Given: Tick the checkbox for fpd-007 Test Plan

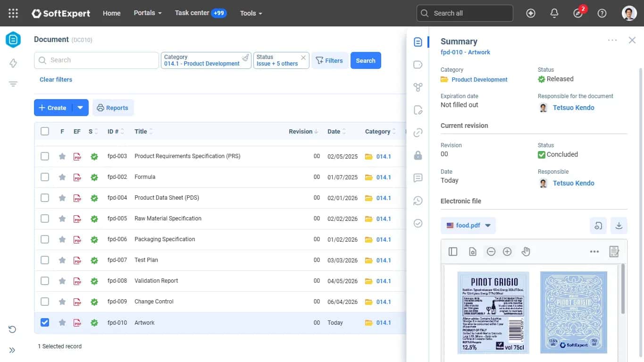Looking at the screenshot, I should click(45, 260).
